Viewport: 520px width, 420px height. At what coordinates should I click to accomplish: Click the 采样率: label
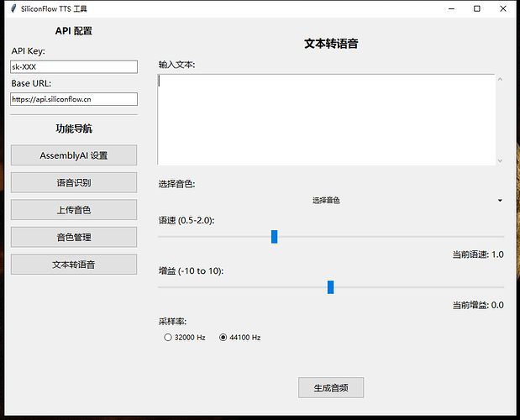[x=172, y=321]
